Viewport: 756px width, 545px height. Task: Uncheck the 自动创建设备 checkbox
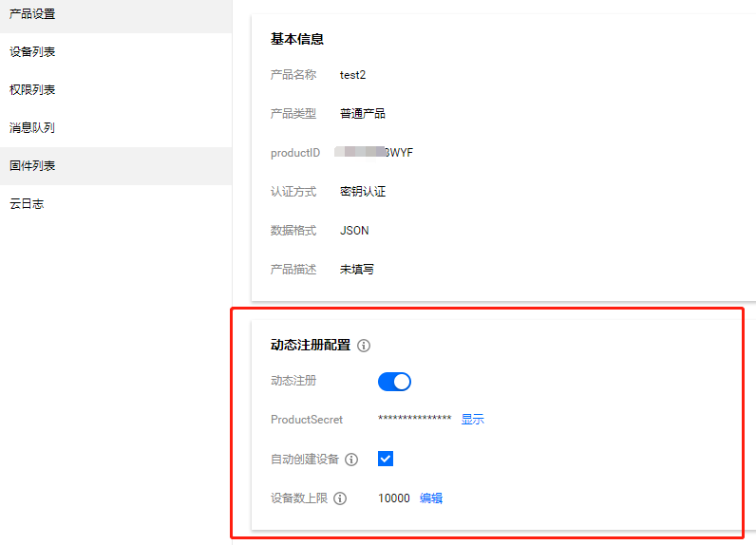click(386, 459)
